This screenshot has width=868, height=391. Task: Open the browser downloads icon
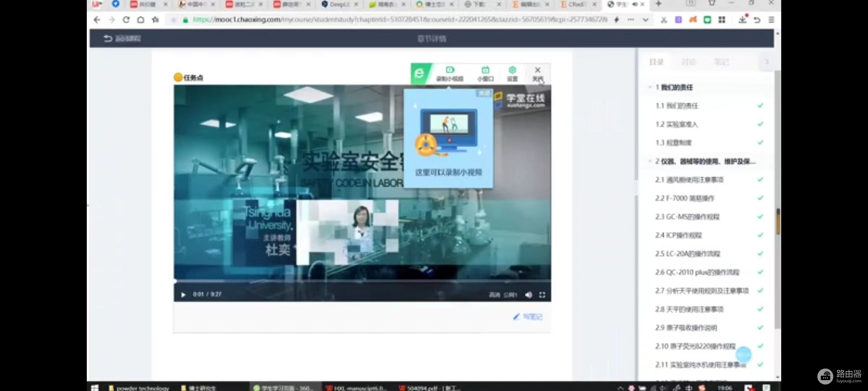(743, 20)
